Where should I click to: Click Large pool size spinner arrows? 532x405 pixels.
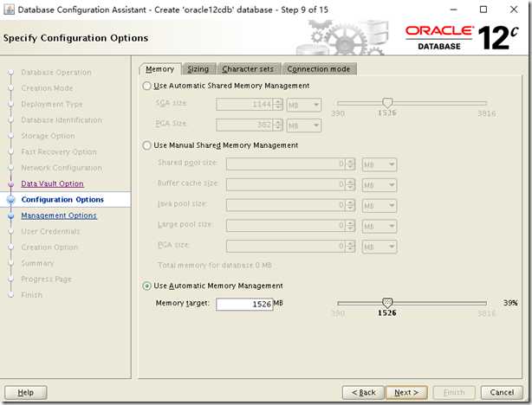click(x=350, y=226)
